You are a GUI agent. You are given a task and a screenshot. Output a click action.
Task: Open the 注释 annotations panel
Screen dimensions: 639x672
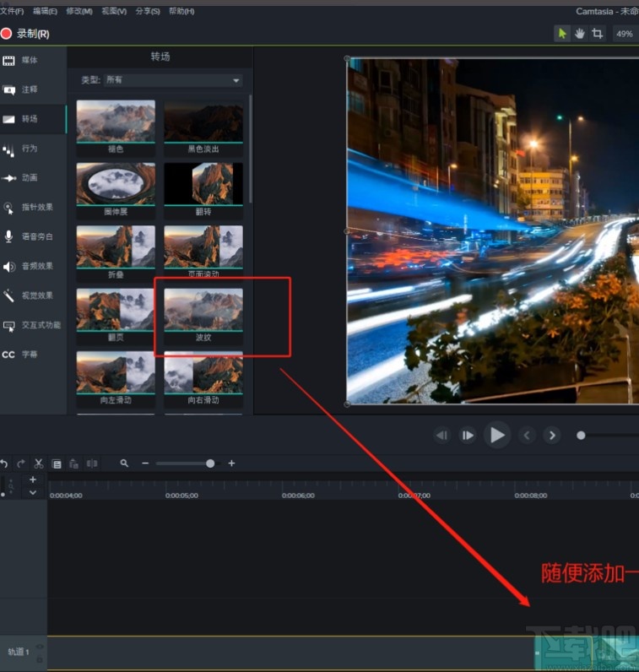(33, 89)
